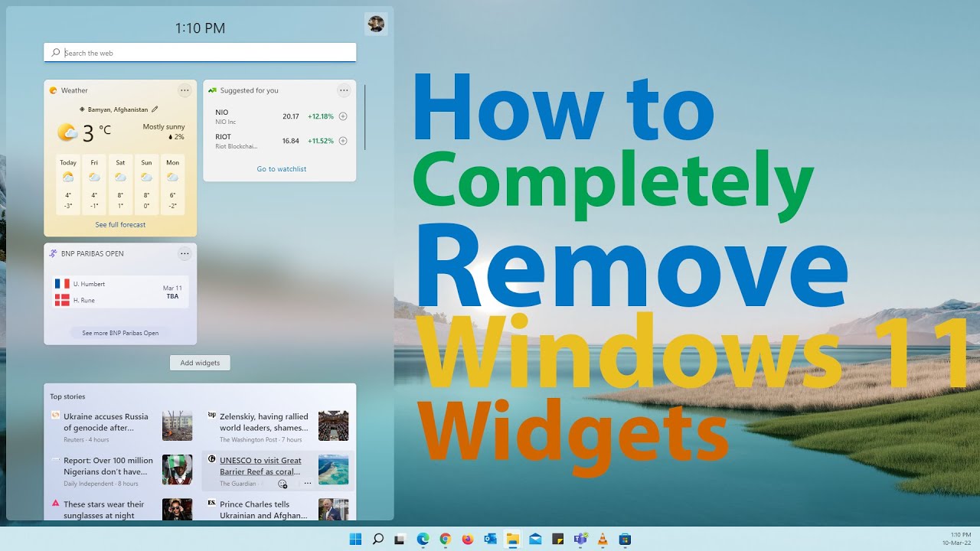This screenshot has width=980, height=551.
Task: Open Report: Over 100 million Nigerians story
Action: point(108,466)
